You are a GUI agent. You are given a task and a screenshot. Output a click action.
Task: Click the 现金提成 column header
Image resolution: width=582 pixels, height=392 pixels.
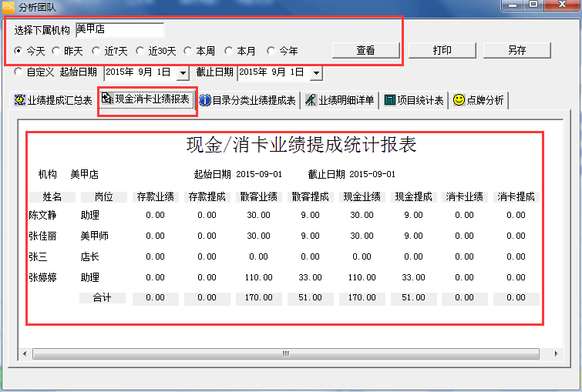[x=413, y=197]
